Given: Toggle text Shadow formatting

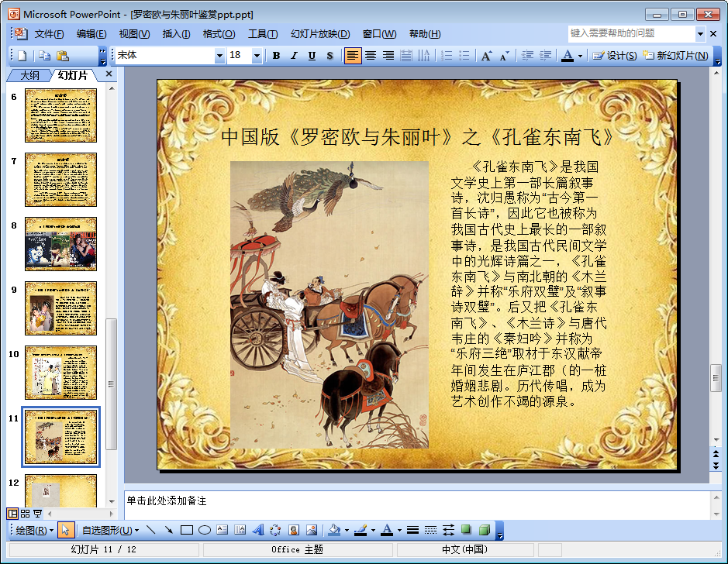Looking at the screenshot, I should [x=329, y=56].
